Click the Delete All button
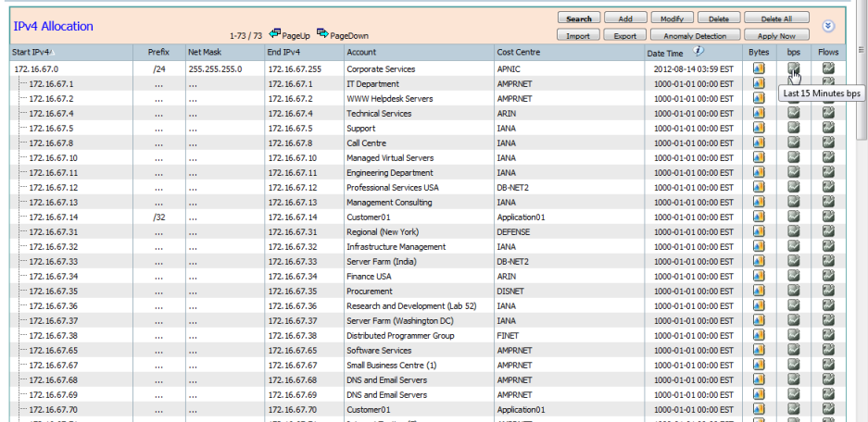Viewport: 868px width, 422px height. coord(776,19)
